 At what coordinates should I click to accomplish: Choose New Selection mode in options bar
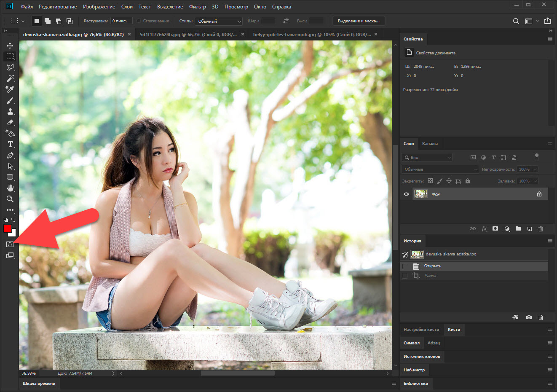(37, 21)
